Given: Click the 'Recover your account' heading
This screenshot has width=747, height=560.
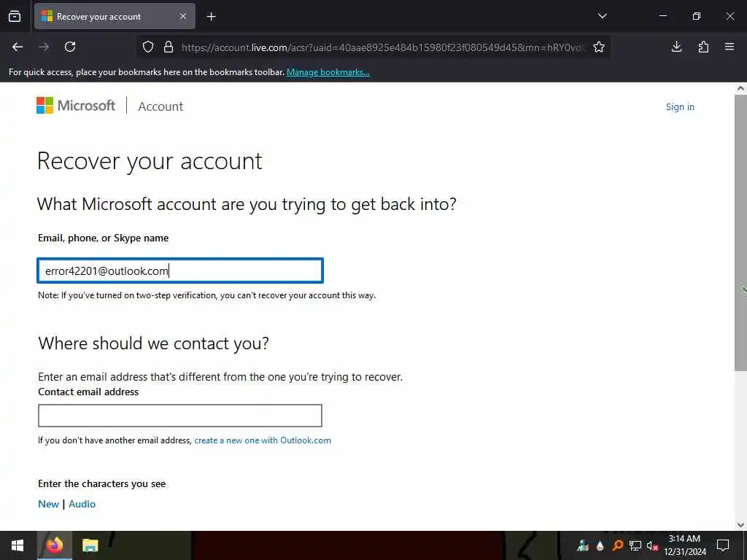Looking at the screenshot, I should pyautogui.click(x=150, y=161).
